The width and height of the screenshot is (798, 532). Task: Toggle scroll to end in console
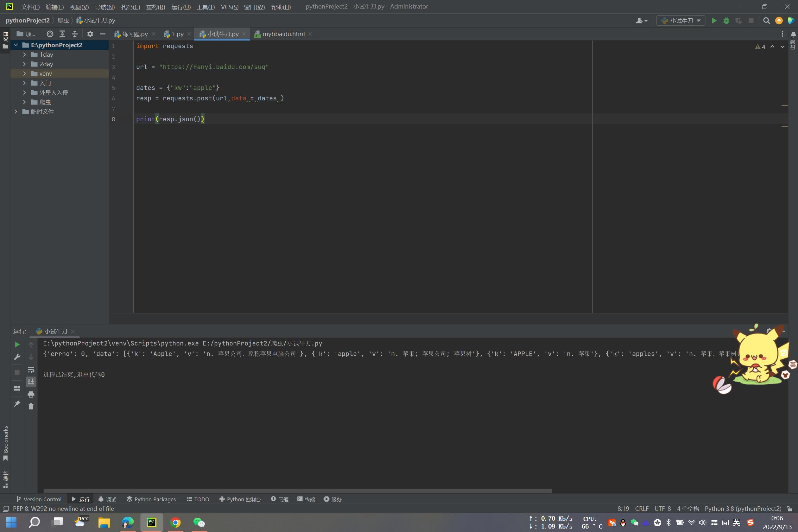click(31, 382)
